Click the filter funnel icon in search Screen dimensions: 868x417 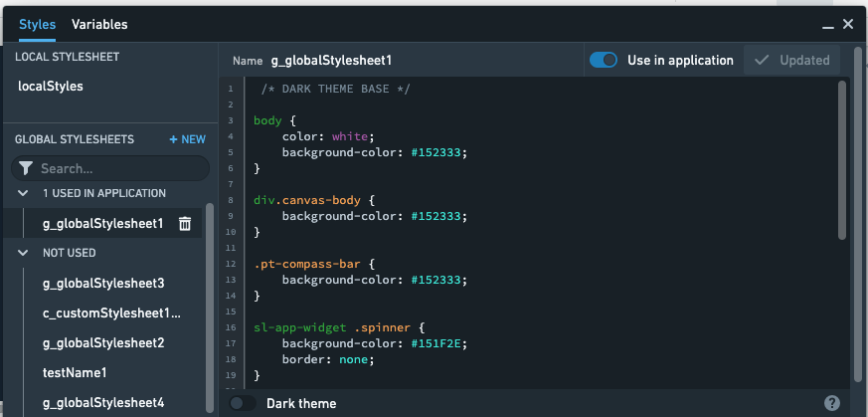tap(26, 168)
